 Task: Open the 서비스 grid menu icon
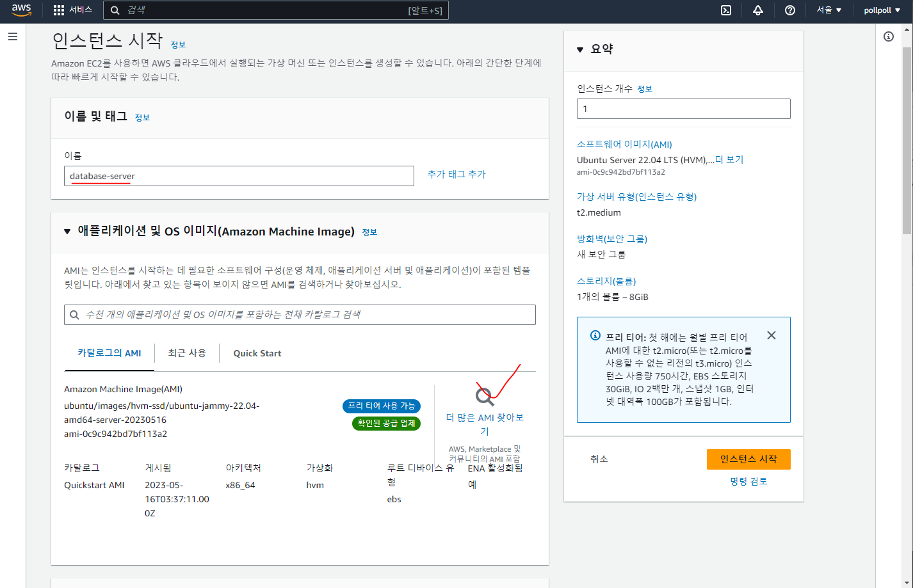click(x=59, y=10)
